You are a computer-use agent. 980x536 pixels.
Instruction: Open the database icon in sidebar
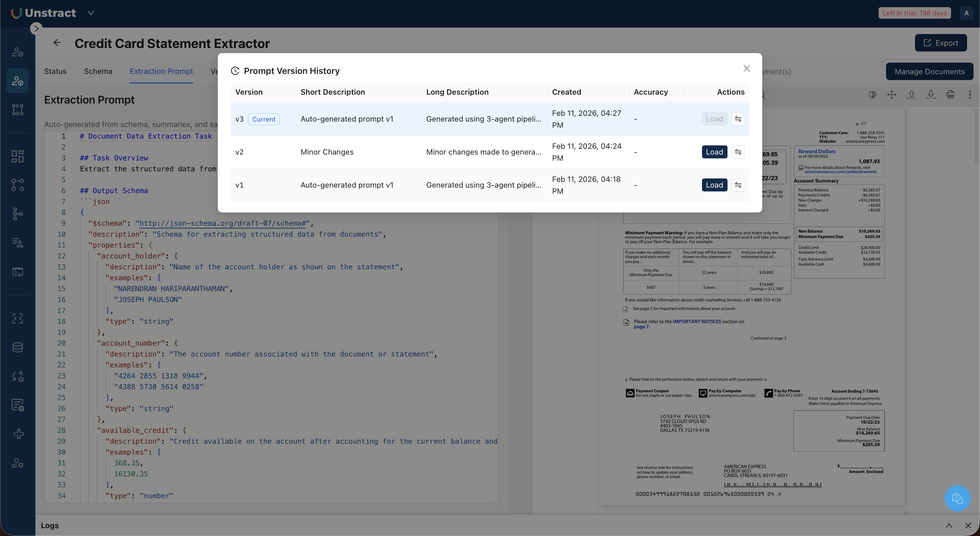pos(17,347)
